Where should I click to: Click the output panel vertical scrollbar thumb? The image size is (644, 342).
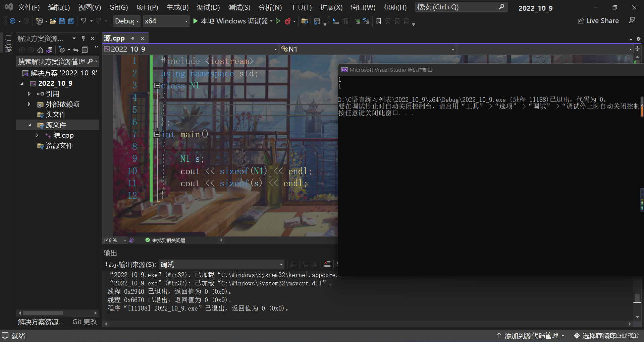637,297
